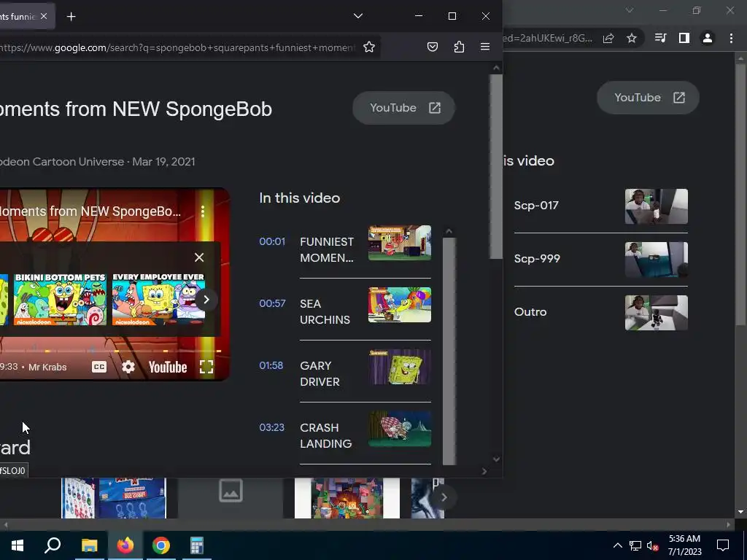The height and width of the screenshot is (560, 747).
Task: Show next suggested videos with arrow
Action: (x=206, y=300)
